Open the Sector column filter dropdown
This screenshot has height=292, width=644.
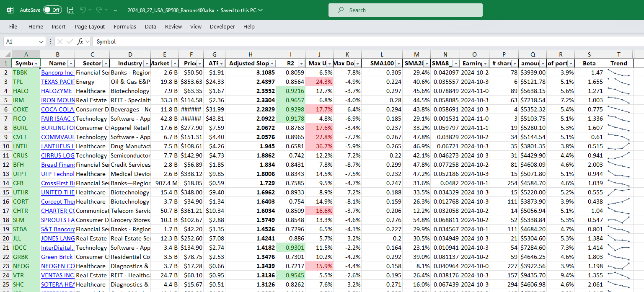click(105, 63)
